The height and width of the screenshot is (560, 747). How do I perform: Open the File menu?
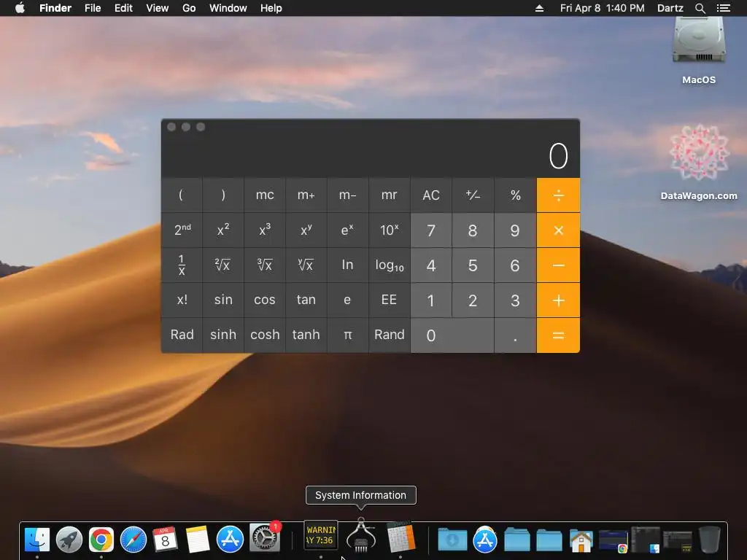(93, 8)
